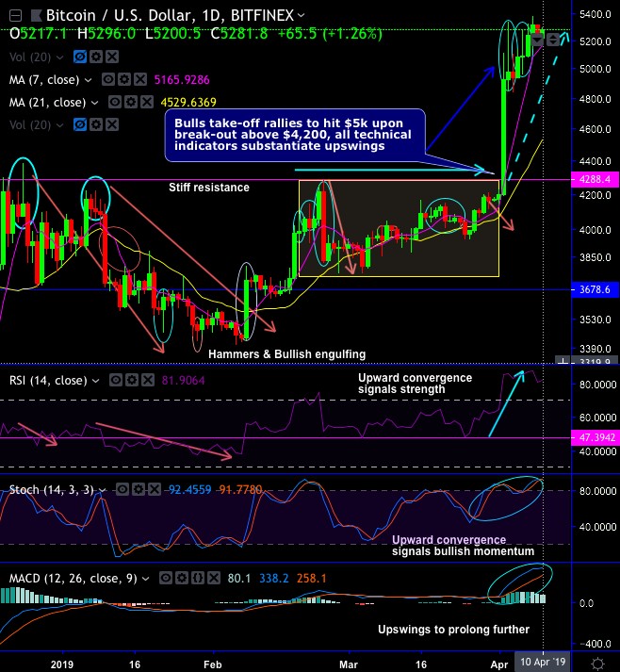Viewport: 620px width, 672px height.
Task: Collapse the chart legend with minus box icon
Action: coord(16,16)
